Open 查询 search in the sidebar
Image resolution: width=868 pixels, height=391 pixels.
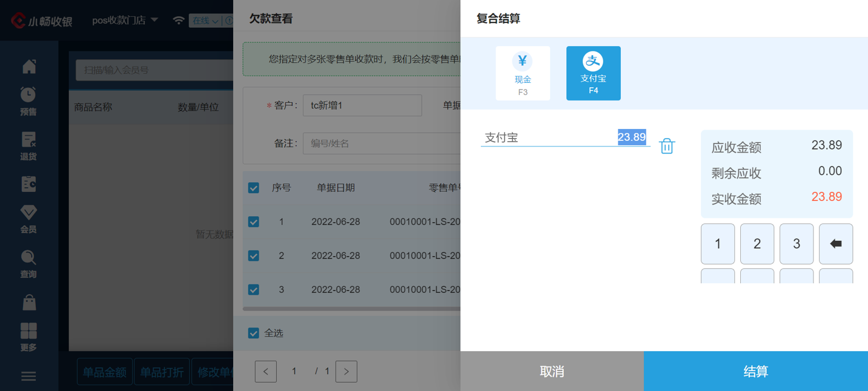28,264
